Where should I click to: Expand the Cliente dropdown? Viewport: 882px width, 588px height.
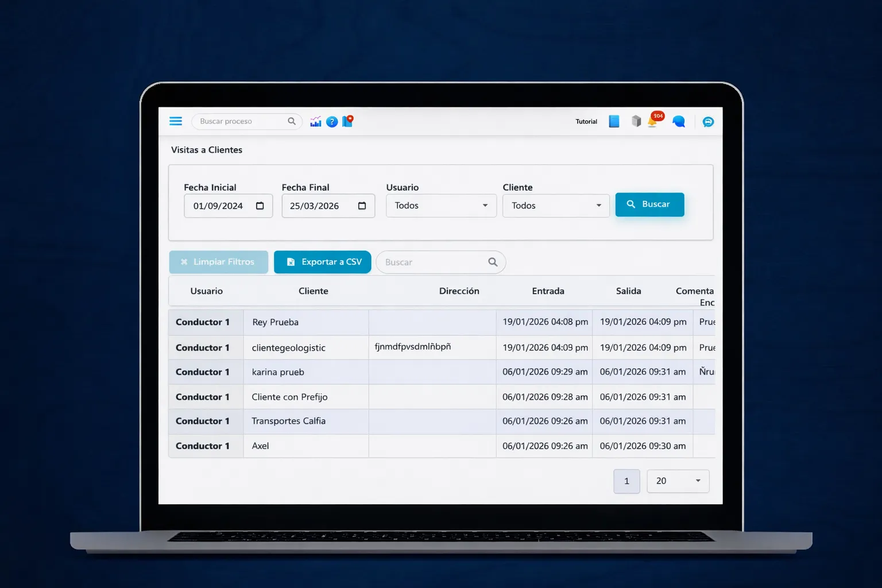555,206
